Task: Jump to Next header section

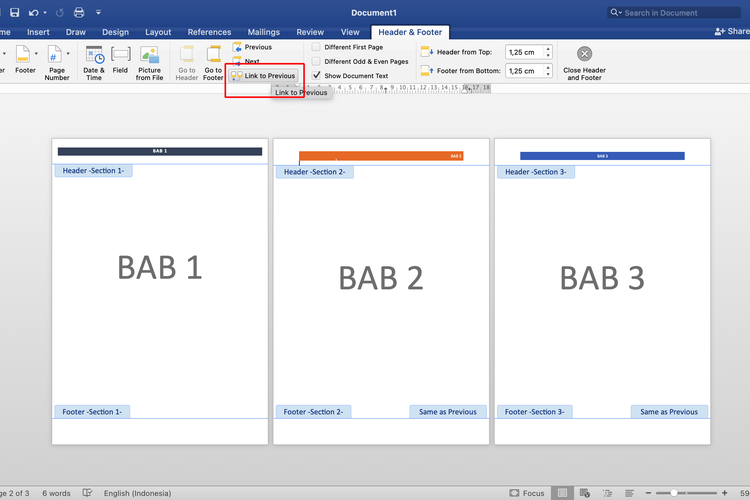Action: [x=246, y=61]
